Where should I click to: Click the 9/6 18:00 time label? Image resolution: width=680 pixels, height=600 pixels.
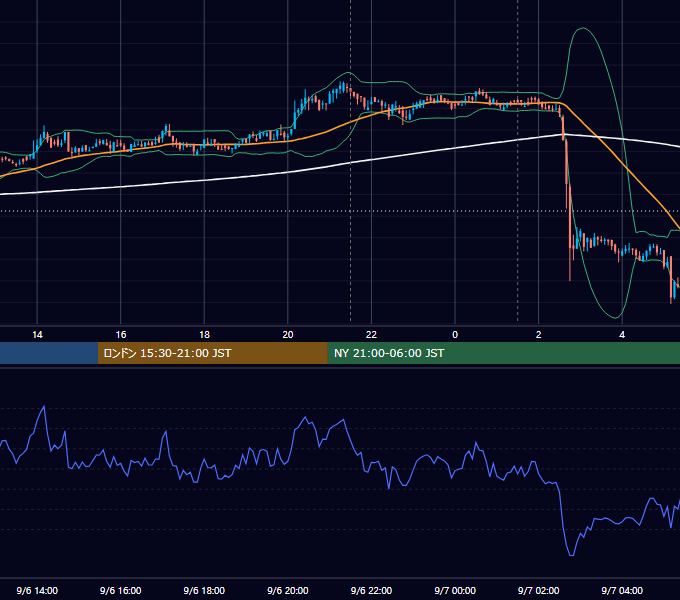pyautogui.click(x=204, y=590)
